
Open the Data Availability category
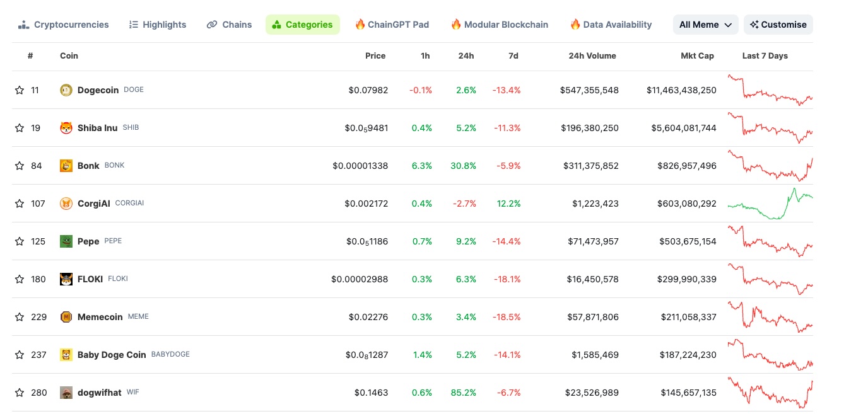coord(611,25)
